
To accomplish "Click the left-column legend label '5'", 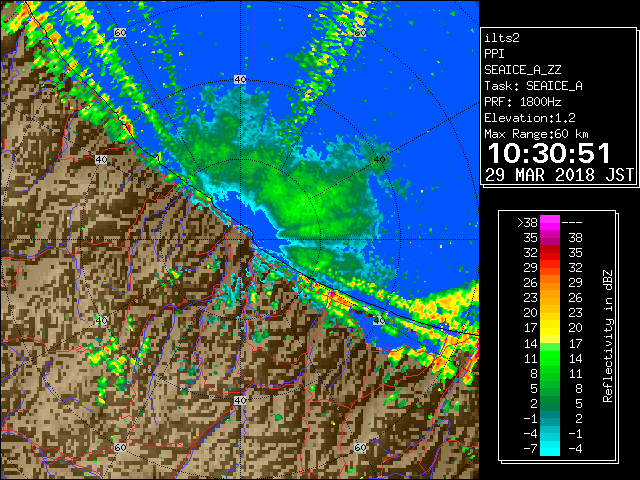I will click(534, 388).
